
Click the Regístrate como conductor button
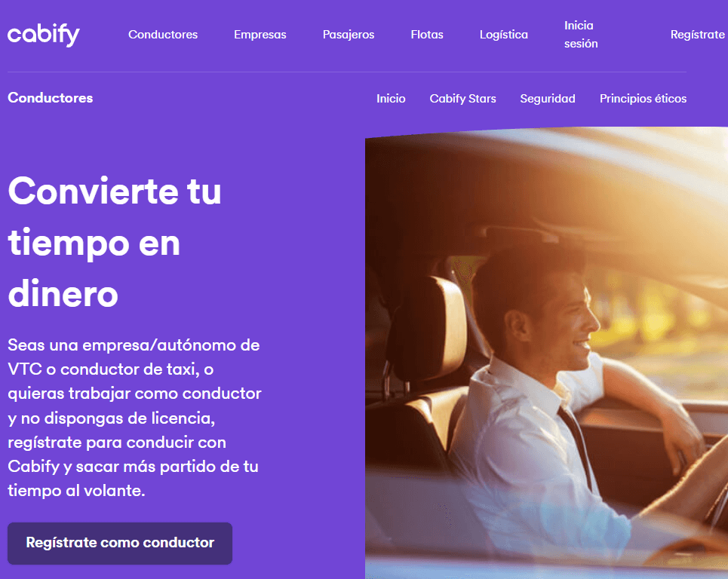120,544
